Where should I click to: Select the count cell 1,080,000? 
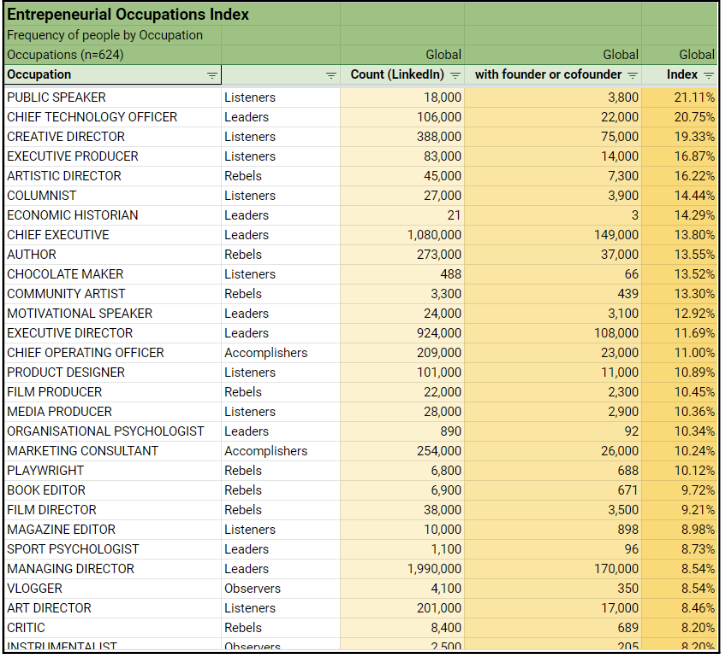coord(402,235)
